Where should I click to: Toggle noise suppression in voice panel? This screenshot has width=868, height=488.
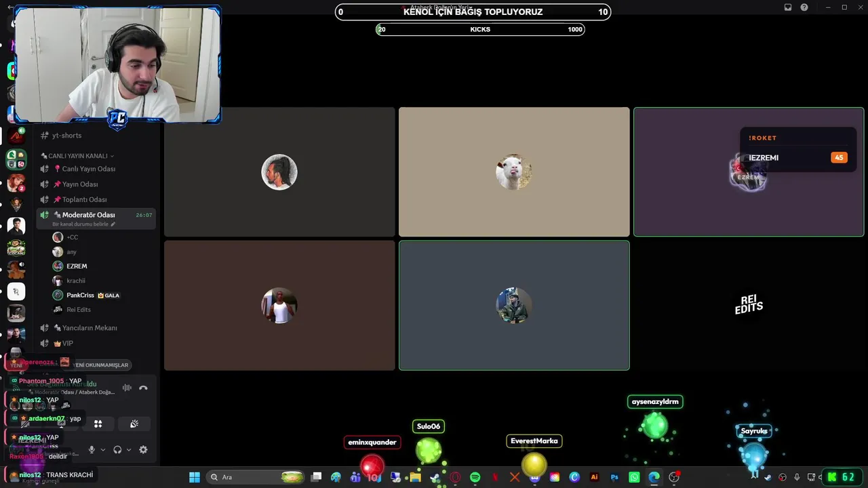click(127, 388)
